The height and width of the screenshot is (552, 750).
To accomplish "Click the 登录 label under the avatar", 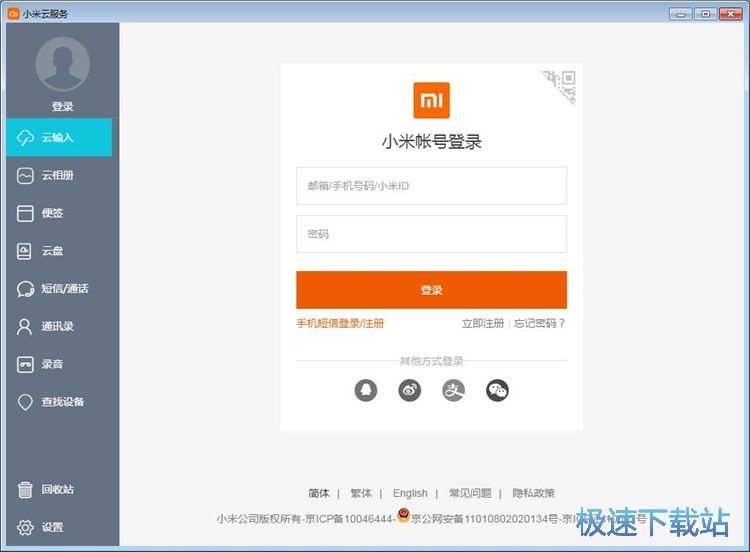I will 63,107.
